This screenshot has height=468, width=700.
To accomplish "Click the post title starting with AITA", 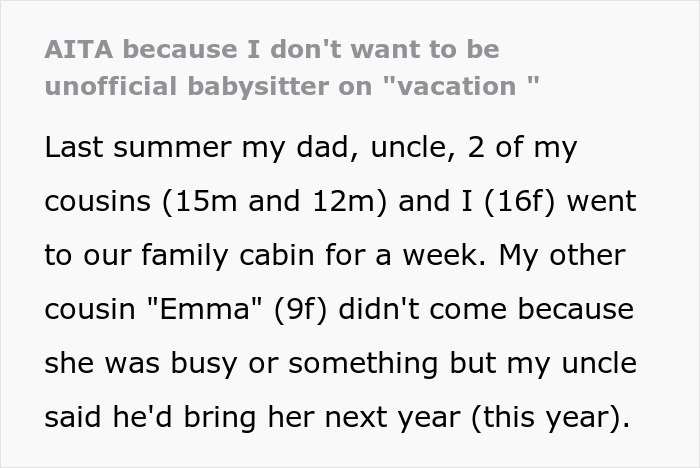I will (290, 66).
